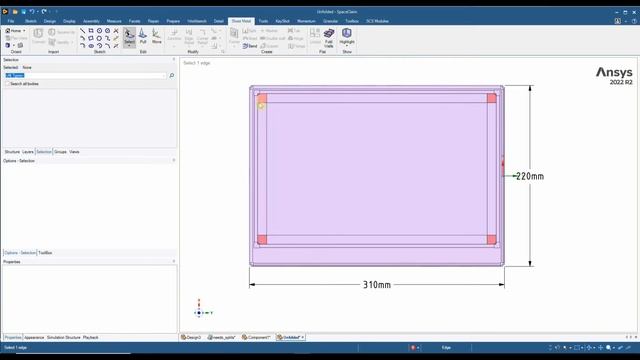This screenshot has width=640, height=360.
Task: Pin the Selection panel header
Action: (174, 60)
